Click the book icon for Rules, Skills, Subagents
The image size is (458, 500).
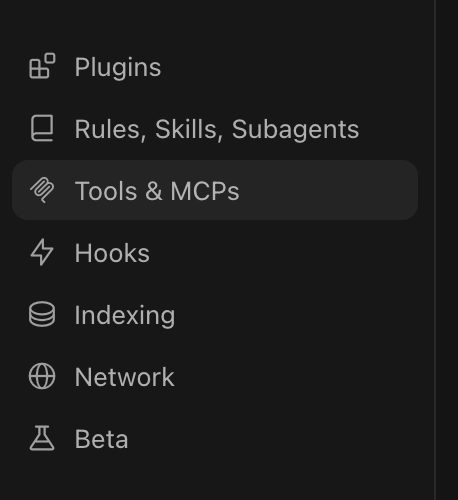[42, 128]
